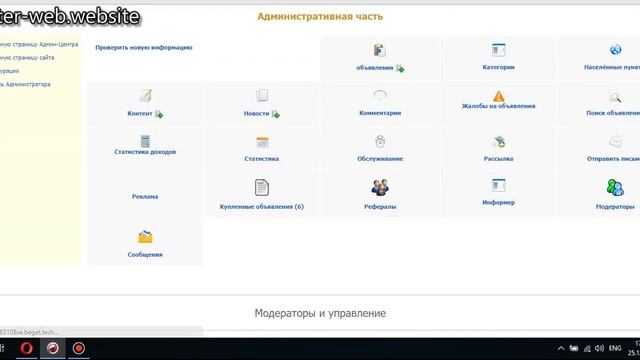Click the screen recorder taskbar icon
The width and height of the screenshot is (640, 360).
click(x=78, y=348)
